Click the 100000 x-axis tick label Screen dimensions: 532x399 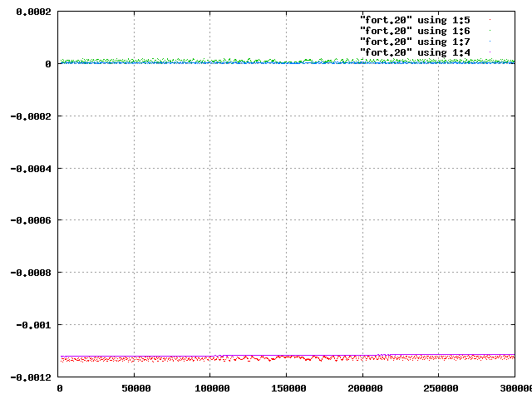[x=212, y=388]
